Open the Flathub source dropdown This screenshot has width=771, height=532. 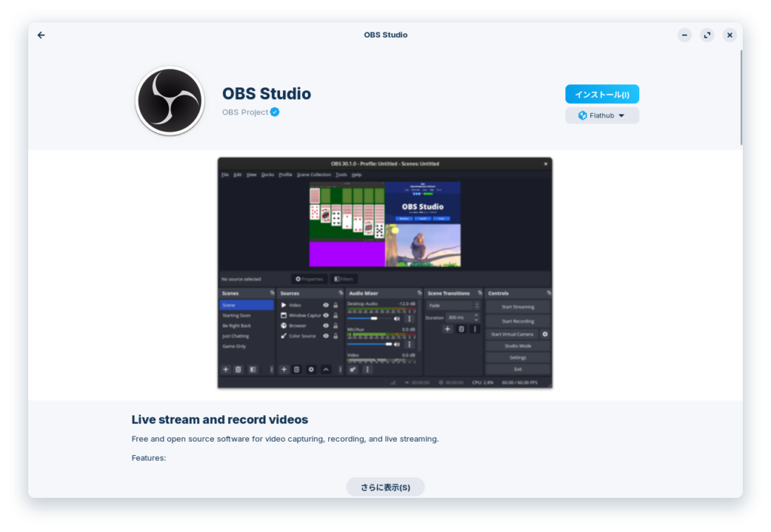coord(602,115)
